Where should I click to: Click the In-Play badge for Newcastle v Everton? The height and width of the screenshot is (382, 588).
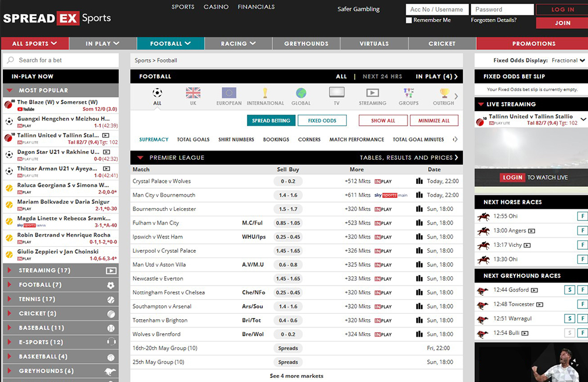pyautogui.click(x=383, y=279)
